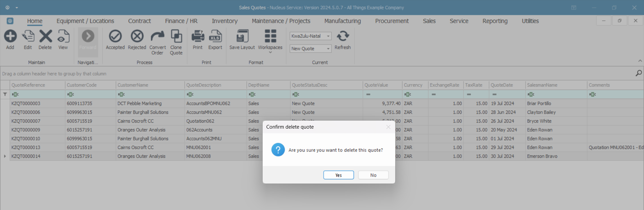Viewport: 644px width, 210px height.
Task: Open the New Quote status dropdown
Action: (x=328, y=49)
